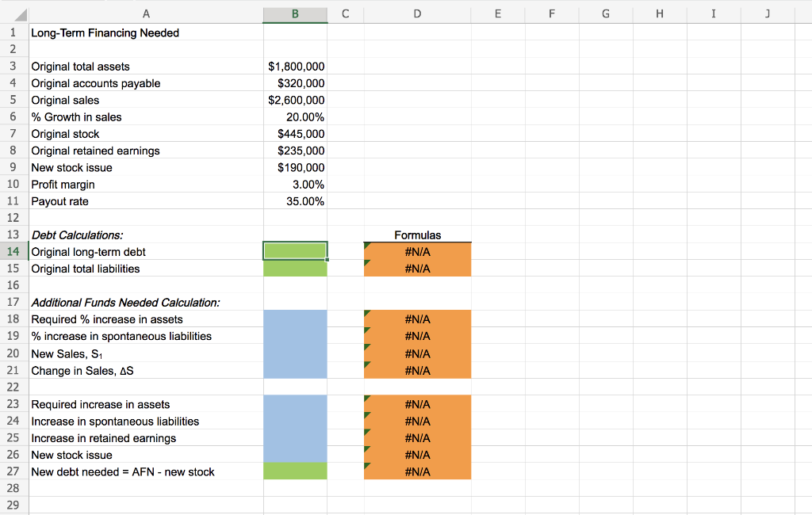Select the $1,800,000 total assets cell

[x=295, y=67]
